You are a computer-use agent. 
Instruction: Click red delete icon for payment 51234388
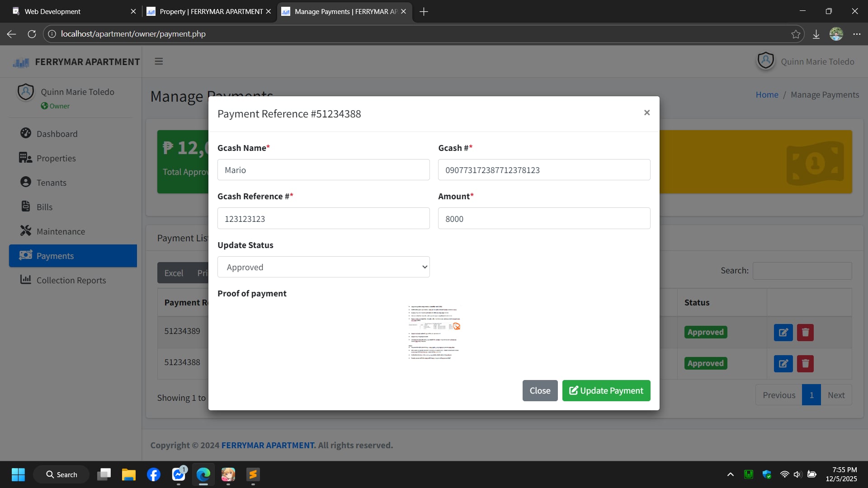[x=805, y=364]
